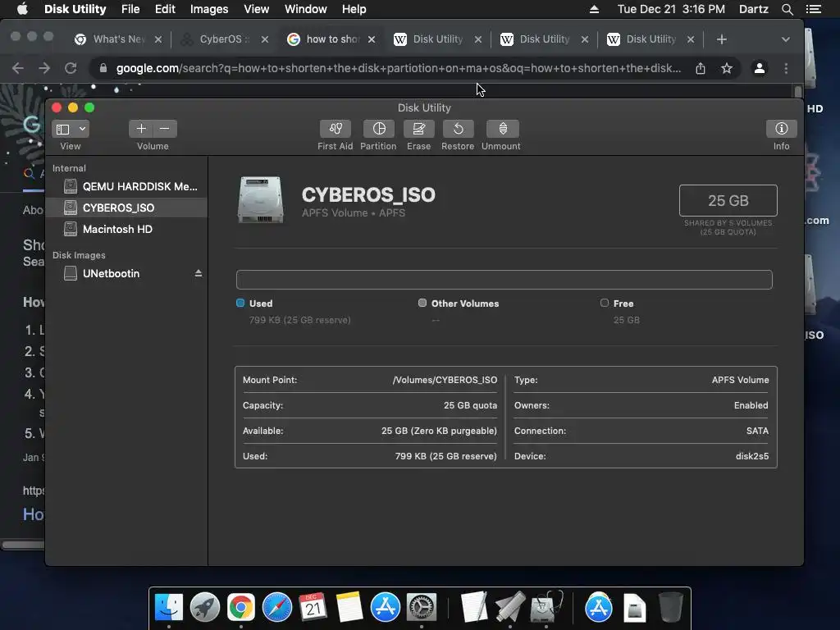The height and width of the screenshot is (630, 840).
Task: Open a new Chrome tab
Action: [x=722, y=39]
